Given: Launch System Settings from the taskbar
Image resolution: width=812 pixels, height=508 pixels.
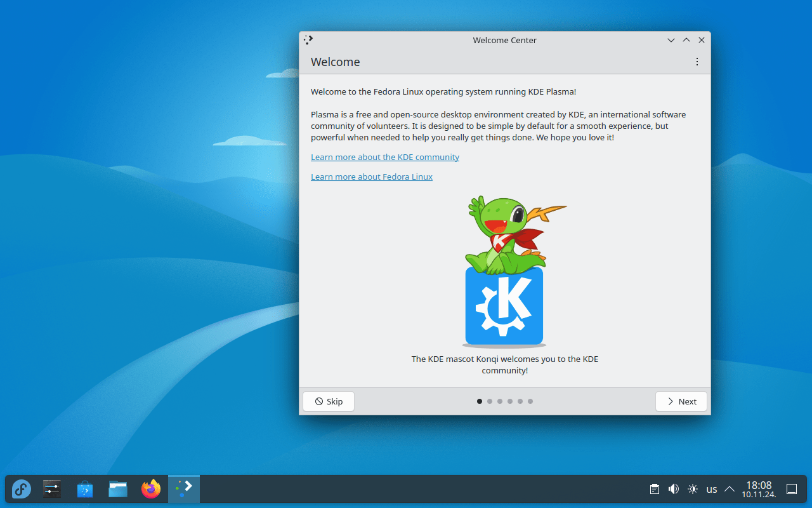Looking at the screenshot, I should coord(52,489).
